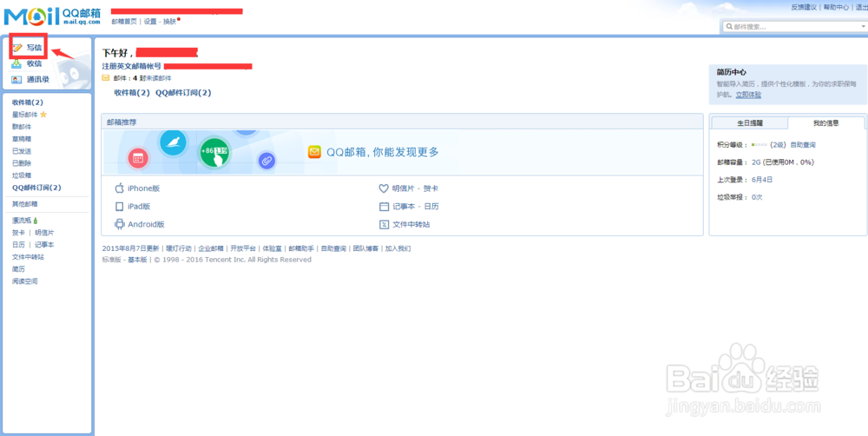The height and width of the screenshot is (436, 868).
Task: Open 阅读空间 in left sidebar
Action: pyautogui.click(x=25, y=281)
